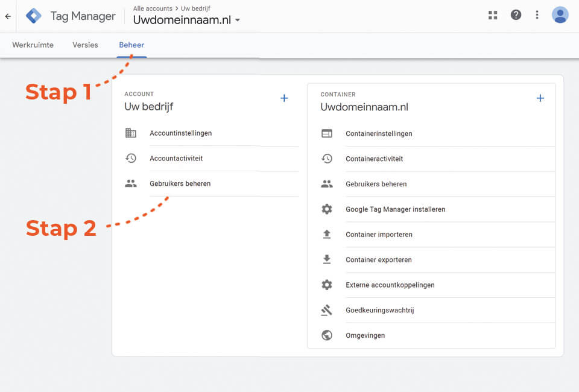Open the help question mark icon
Screen dimensions: 579x392
[516, 14]
